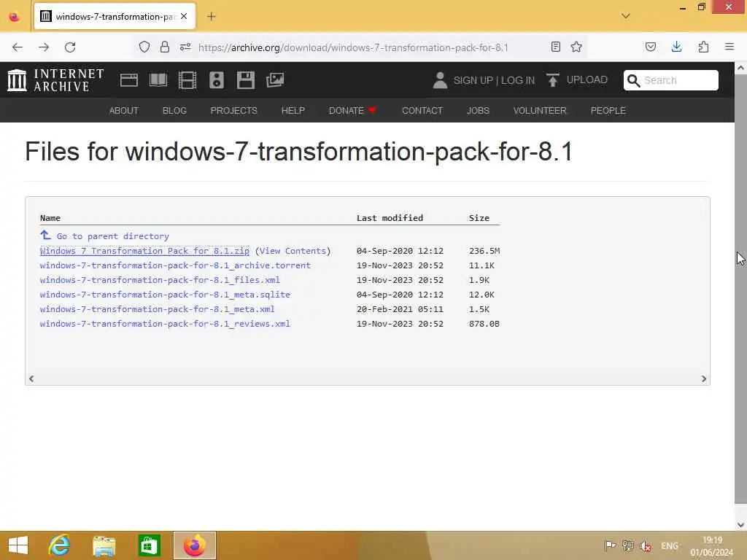
Task: Open the Firefox downloads panel
Action: click(676, 47)
